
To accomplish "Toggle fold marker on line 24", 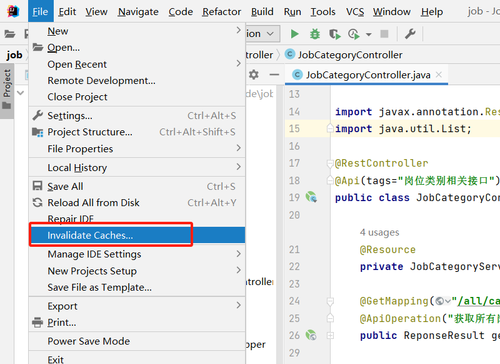I will (330, 301).
